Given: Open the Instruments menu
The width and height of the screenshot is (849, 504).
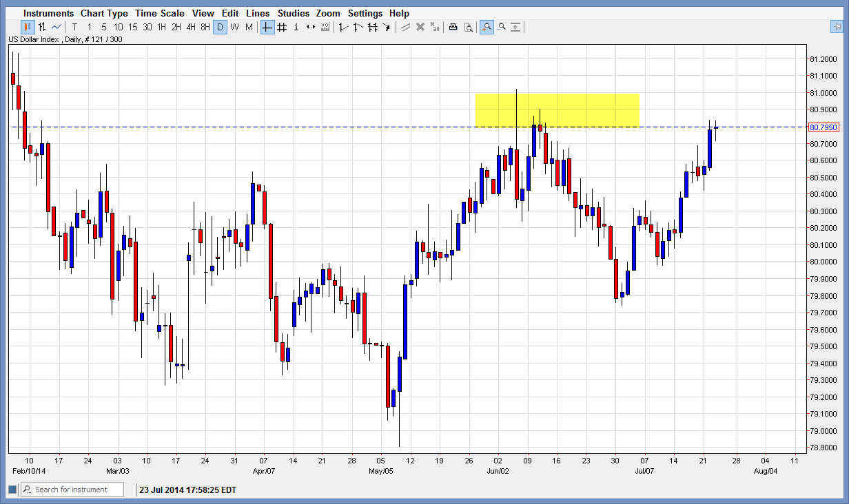Looking at the screenshot, I should point(48,13).
